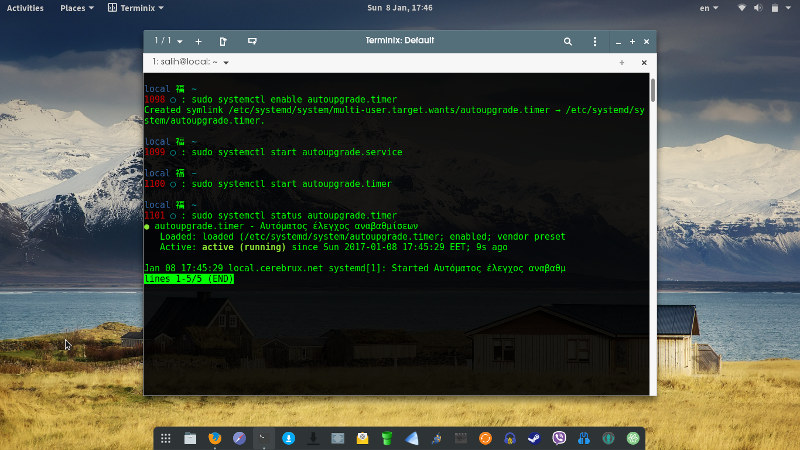Click the 'lines 1-5/5 (END)' pager indicator
The width and height of the screenshot is (800, 450).
(x=189, y=279)
